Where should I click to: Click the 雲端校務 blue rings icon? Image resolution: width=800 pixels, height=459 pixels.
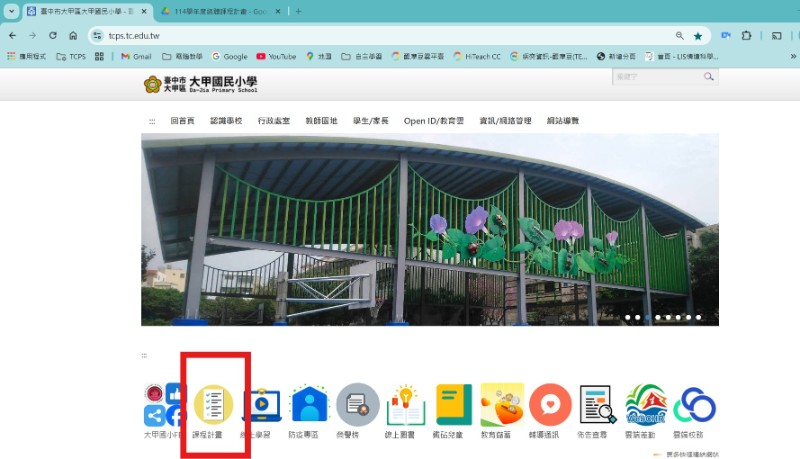694,405
